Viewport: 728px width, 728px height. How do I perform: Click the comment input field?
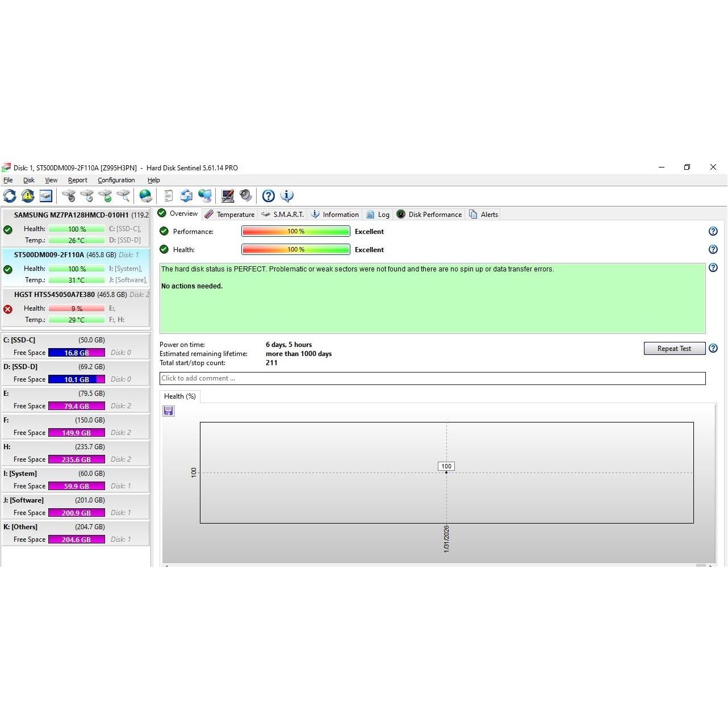click(x=432, y=379)
